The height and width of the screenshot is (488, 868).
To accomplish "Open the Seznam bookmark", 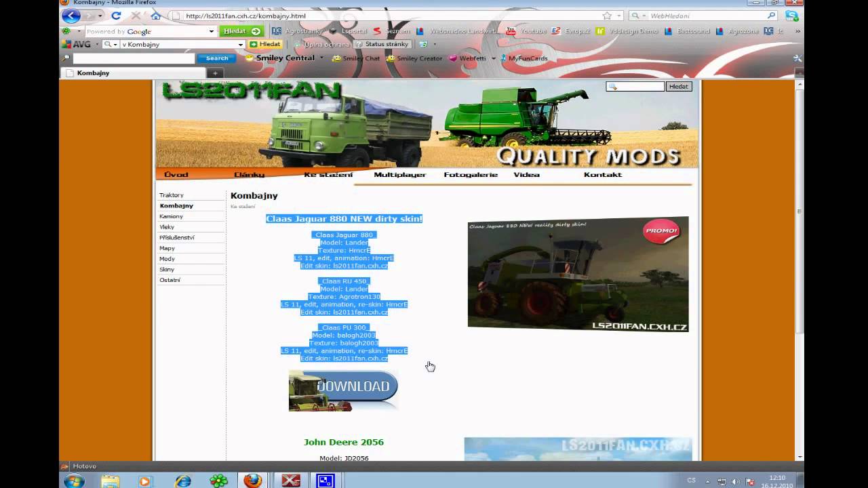I will 392,31.
